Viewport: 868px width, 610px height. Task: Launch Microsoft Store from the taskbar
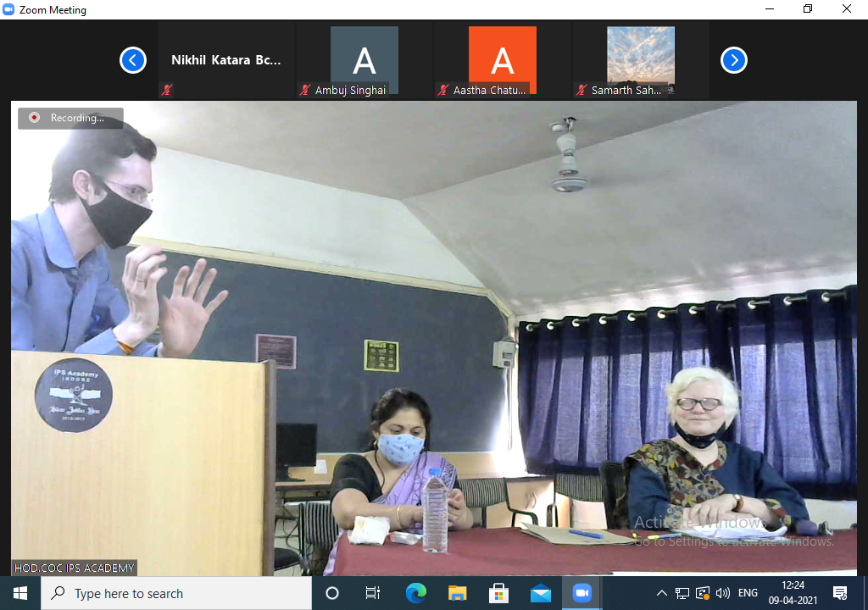498,593
